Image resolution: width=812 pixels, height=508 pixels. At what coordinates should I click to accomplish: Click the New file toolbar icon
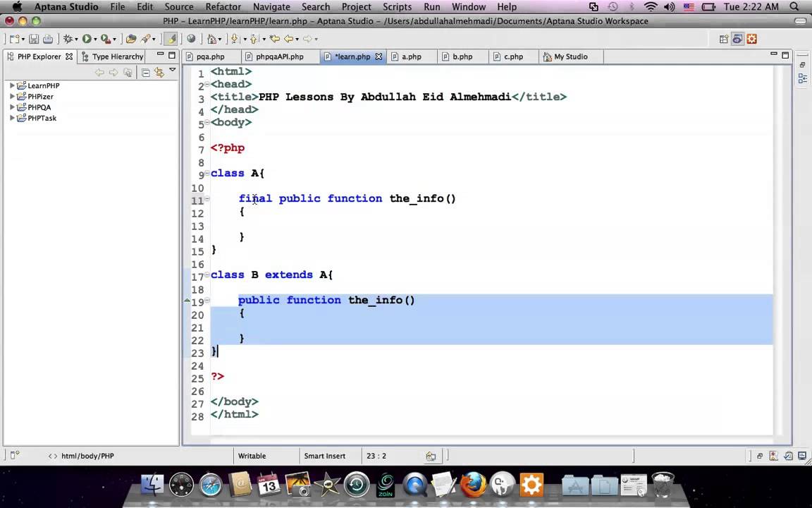point(14,39)
